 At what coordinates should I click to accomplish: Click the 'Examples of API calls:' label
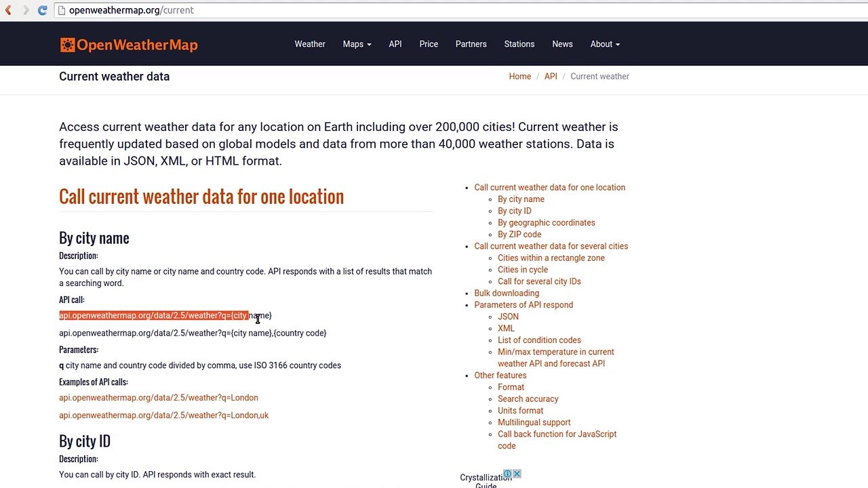(x=94, y=382)
